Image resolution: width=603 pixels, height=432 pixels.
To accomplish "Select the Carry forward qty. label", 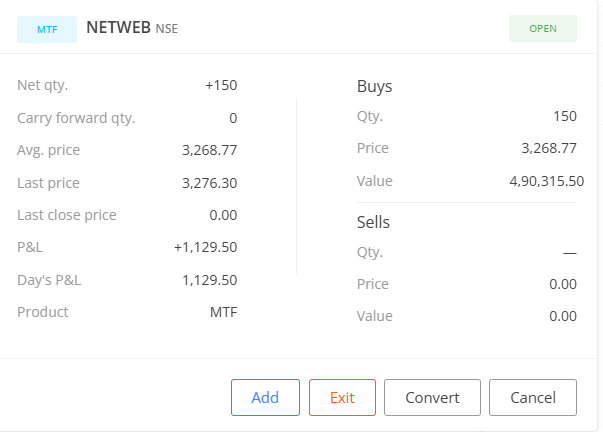I will [76, 118].
